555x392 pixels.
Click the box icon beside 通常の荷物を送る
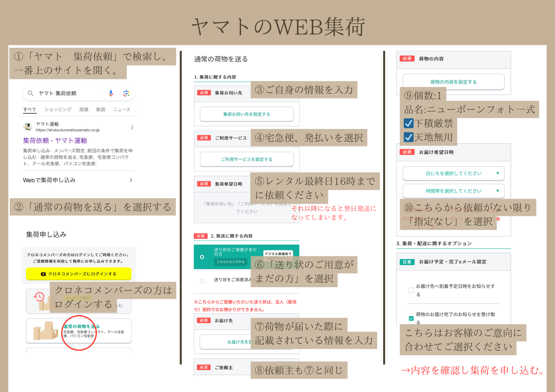46,331
